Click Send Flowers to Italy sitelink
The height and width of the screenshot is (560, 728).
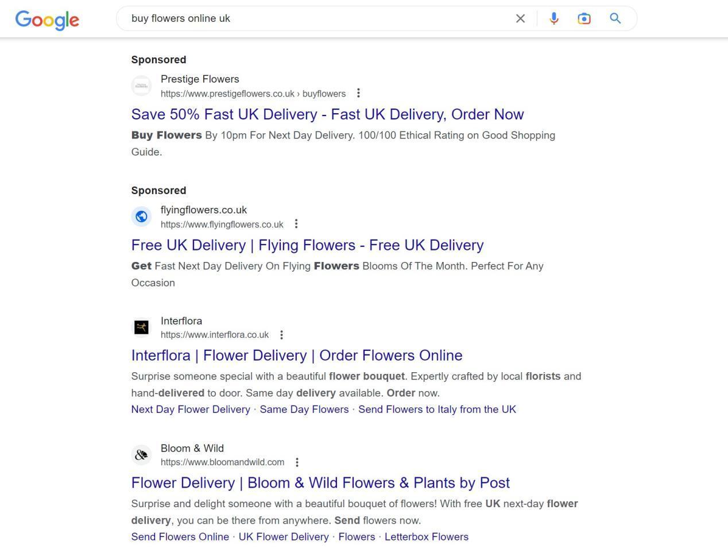[437, 410]
